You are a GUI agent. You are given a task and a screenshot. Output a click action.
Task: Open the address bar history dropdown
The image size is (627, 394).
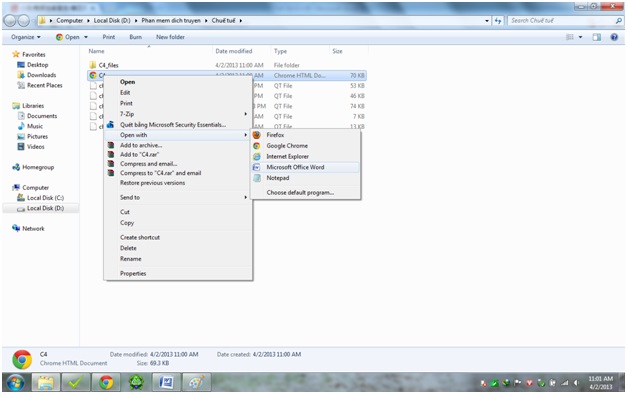coord(487,21)
